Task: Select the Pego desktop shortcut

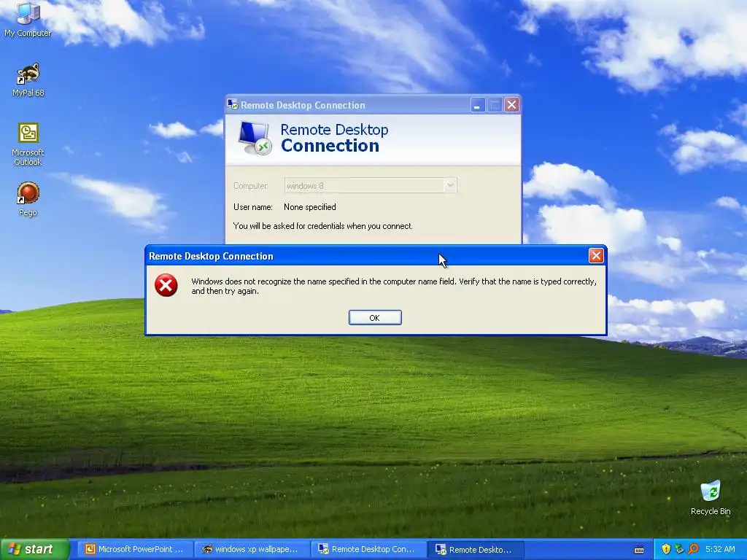Action: 28,199
